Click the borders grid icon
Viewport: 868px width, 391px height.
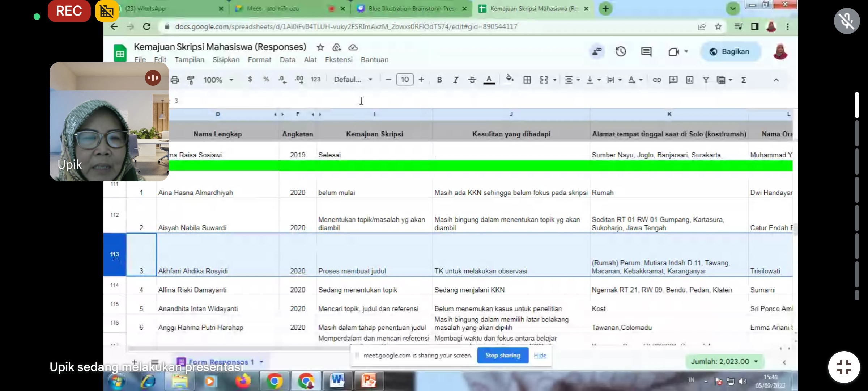(527, 80)
